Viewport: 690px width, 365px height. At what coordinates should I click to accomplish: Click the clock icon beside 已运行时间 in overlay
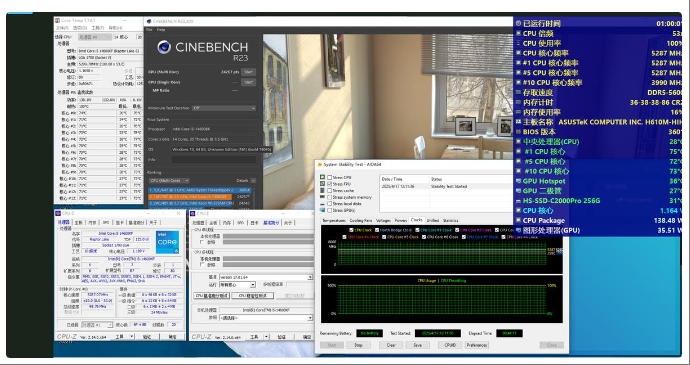(518, 23)
